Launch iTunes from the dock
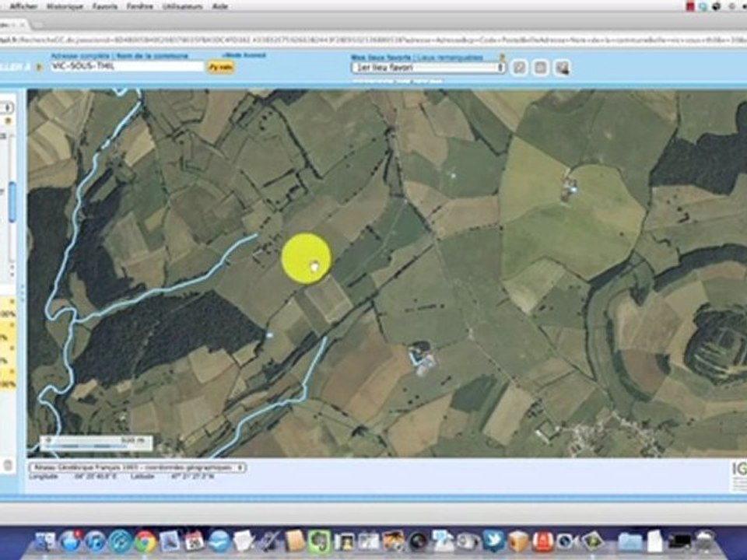 point(96,542)
